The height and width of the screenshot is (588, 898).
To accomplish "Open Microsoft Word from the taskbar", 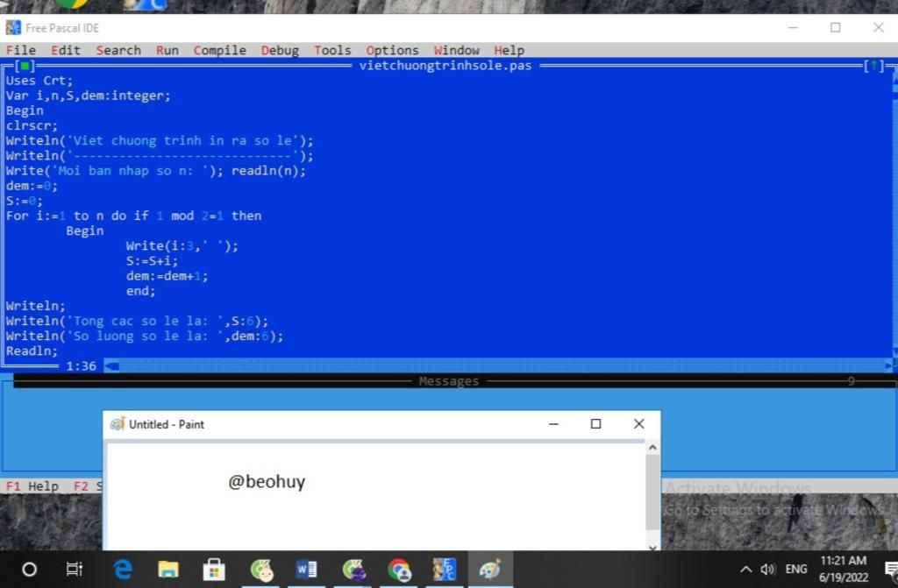I will (306, 569).
